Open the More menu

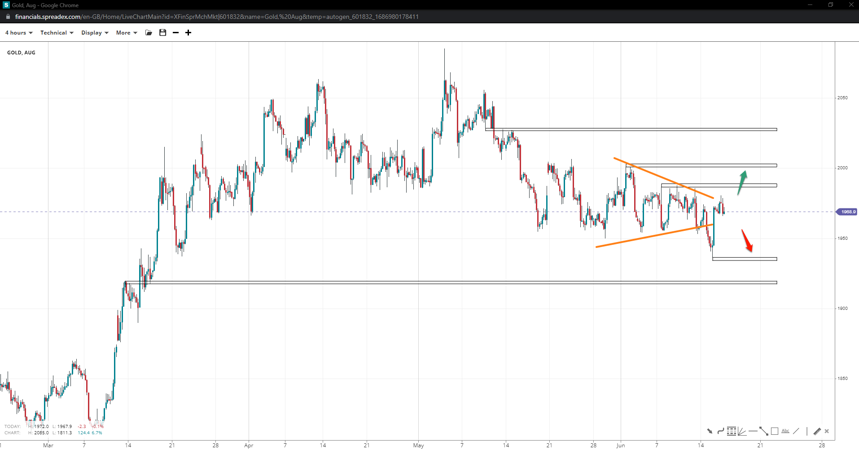tap(126, 33)
